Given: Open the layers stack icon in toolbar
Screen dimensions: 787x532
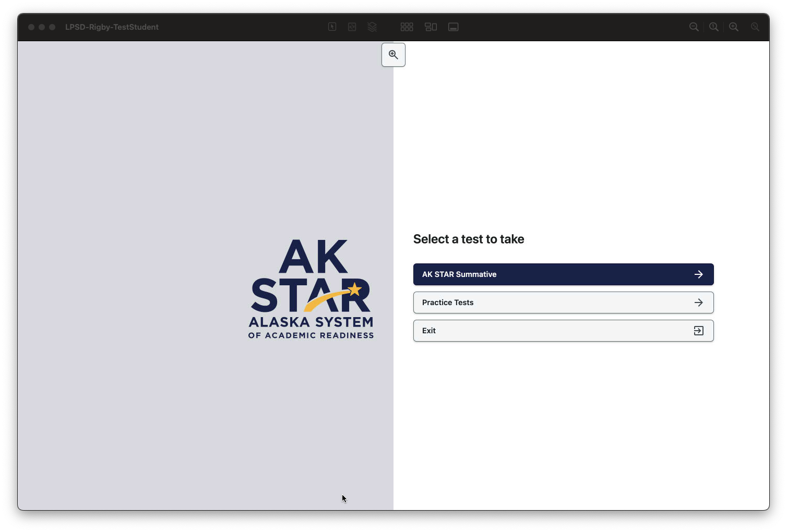Looking at the screenshot, I should click(372, 27).
